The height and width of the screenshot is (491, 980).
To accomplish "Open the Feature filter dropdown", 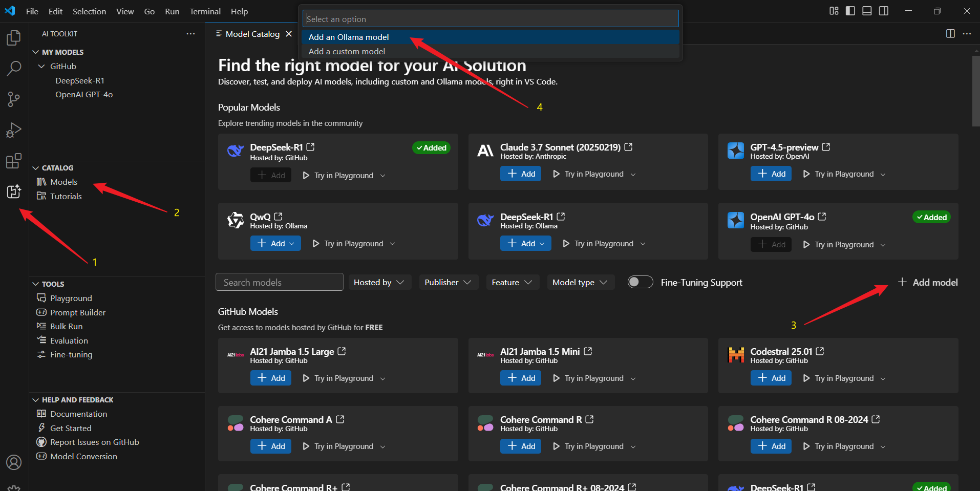I will coord(512,282).
